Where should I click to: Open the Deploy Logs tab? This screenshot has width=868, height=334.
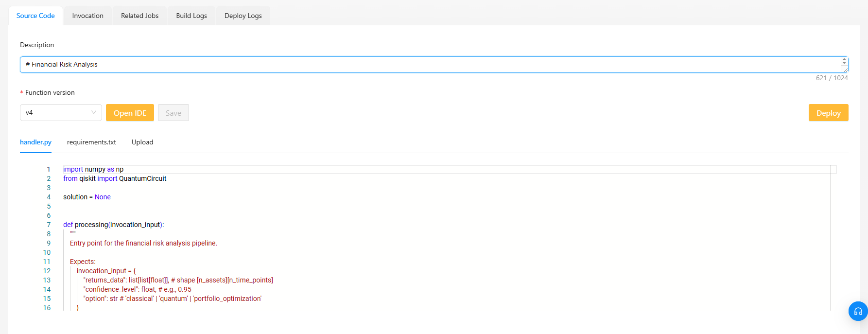pyautogui.click(x=243, y=15)
